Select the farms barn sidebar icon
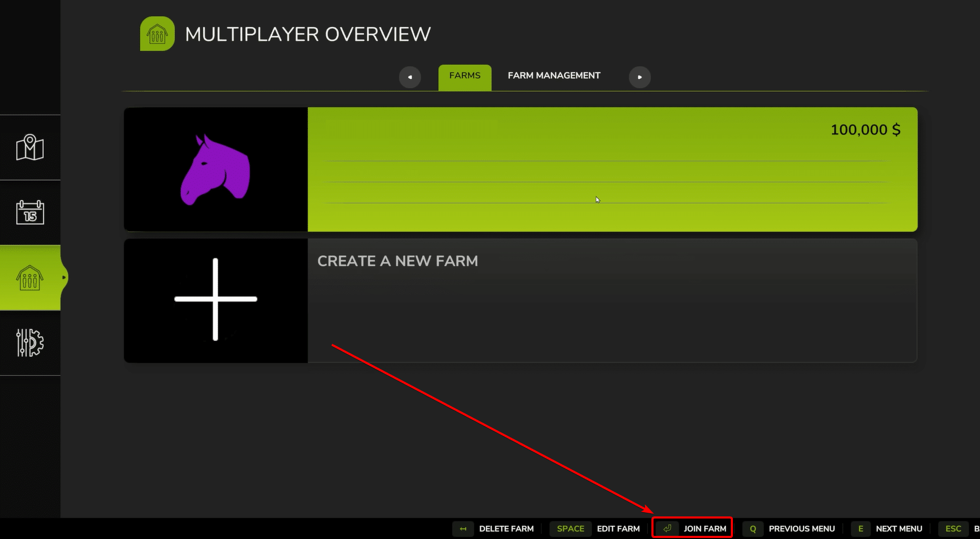This screenshot has width=980, height=539. (30, 277)
